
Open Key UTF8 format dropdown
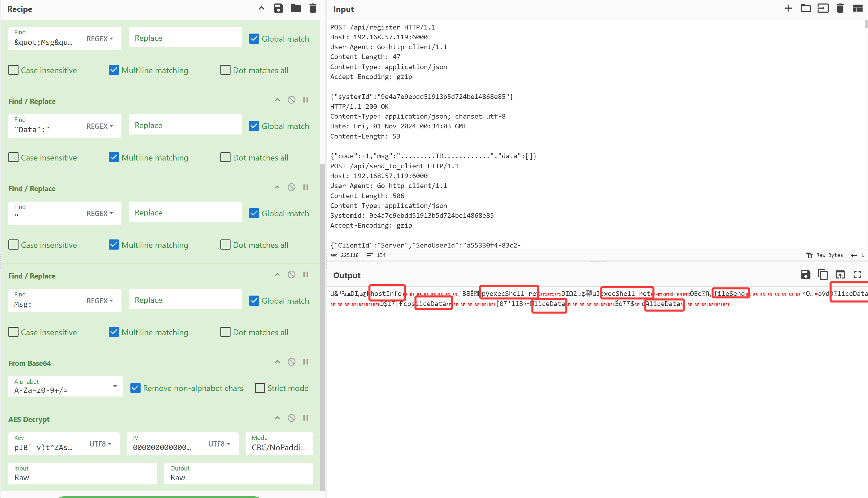pos(100,444)
